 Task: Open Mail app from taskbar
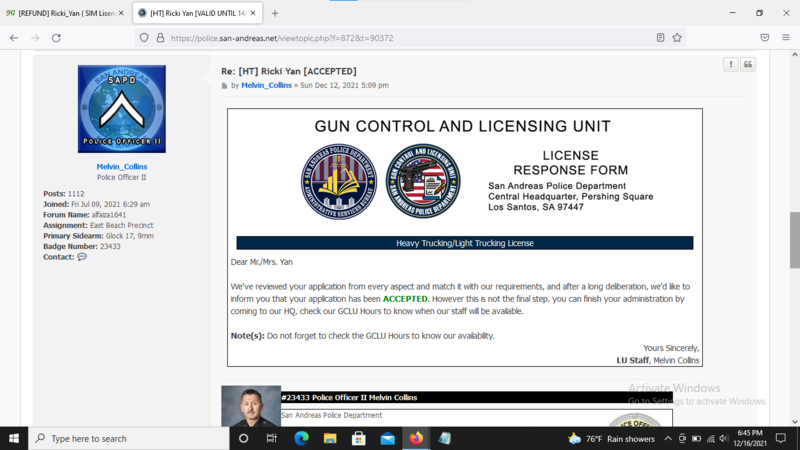pyautogui.click(x=387, y=438)
